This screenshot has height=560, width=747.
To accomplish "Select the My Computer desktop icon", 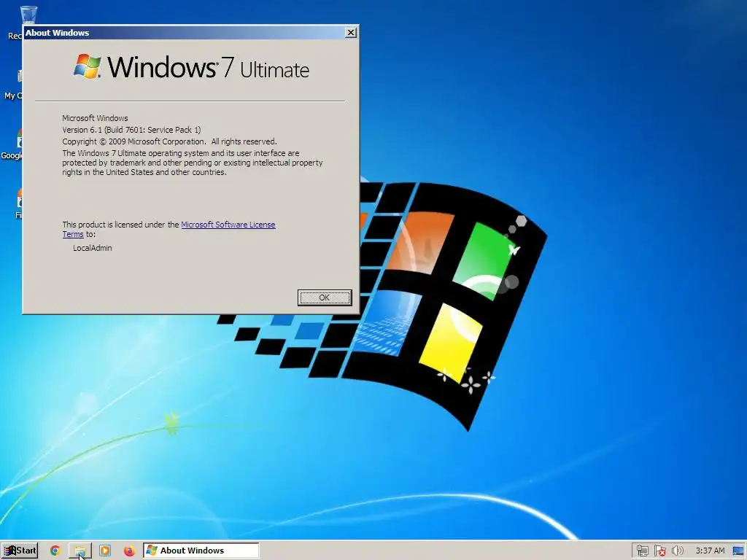I will tap(13, 85).
